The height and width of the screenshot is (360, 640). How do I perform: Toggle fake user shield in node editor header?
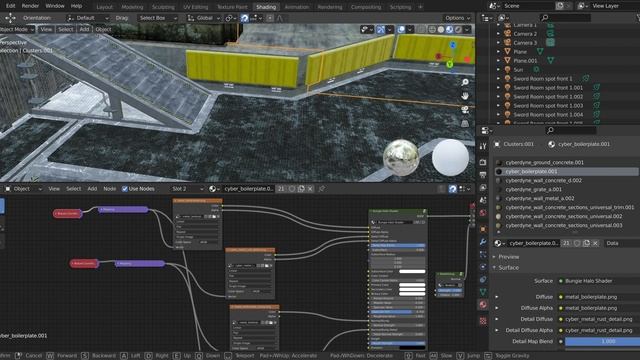[x=292, y=189]
